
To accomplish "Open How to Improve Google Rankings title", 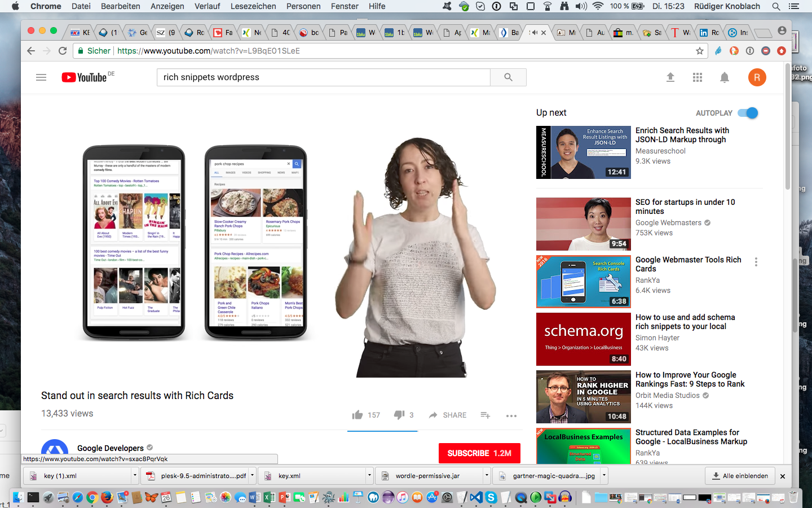I will (x=690, y=379).
